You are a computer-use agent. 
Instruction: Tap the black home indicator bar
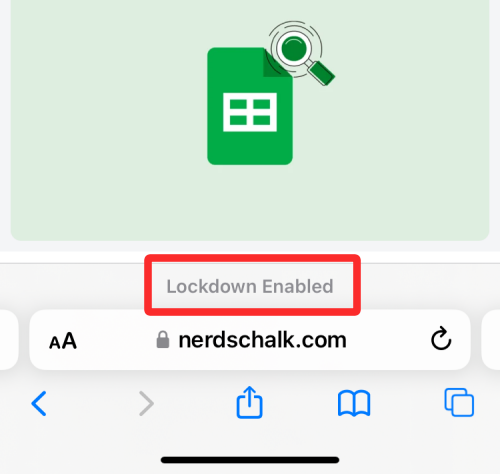[x=250, y=460]
